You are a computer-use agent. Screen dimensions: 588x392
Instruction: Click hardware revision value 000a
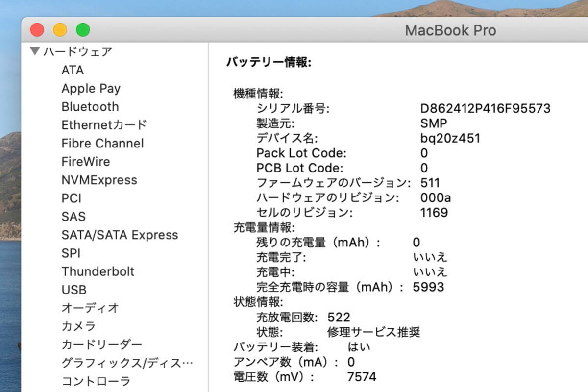436,198
